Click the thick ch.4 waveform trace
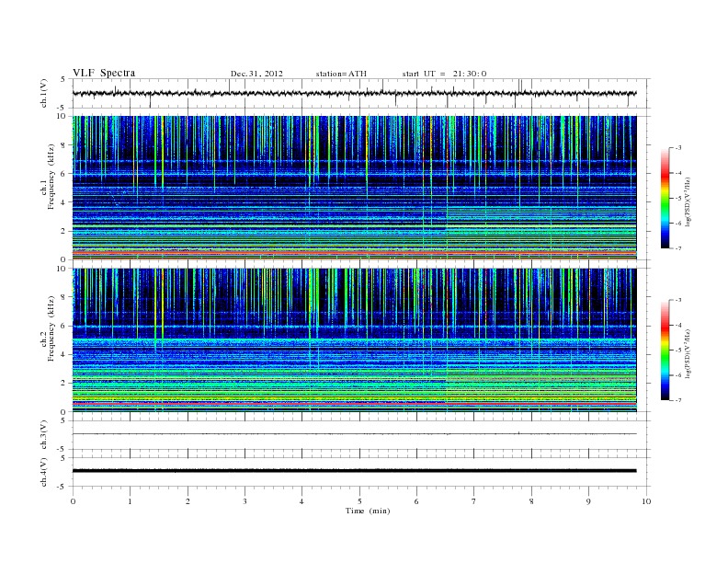The height and width of the screenshot is (563, 728). tap(354, 471)
